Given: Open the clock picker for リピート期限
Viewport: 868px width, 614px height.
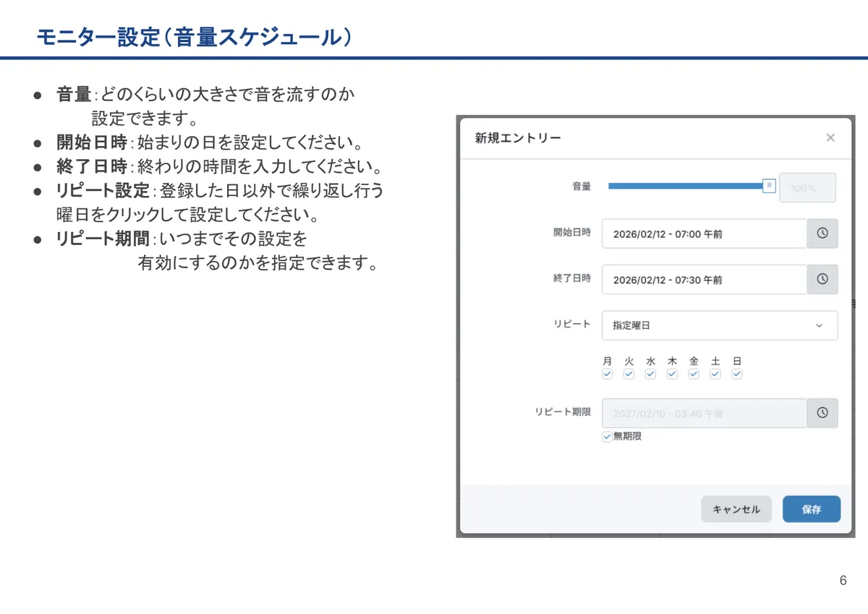Looking at the screenshot, I should click(822, 413).
